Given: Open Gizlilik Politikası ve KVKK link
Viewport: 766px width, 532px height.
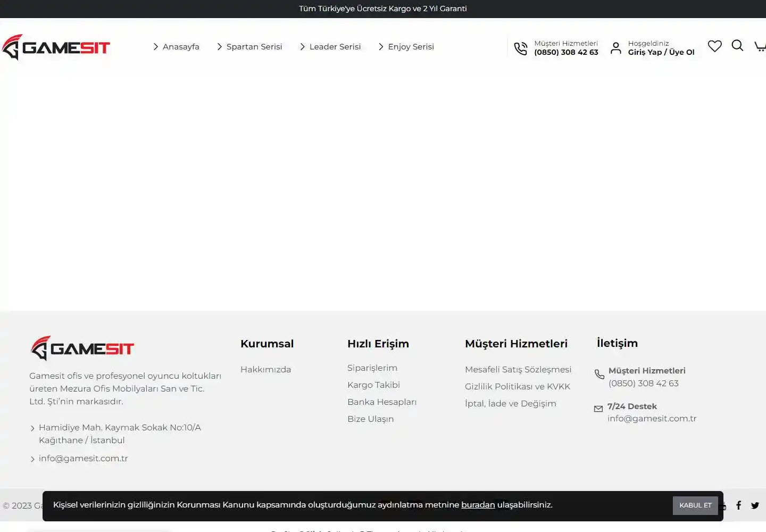Looking at the screenshot, I should (518, 386).
